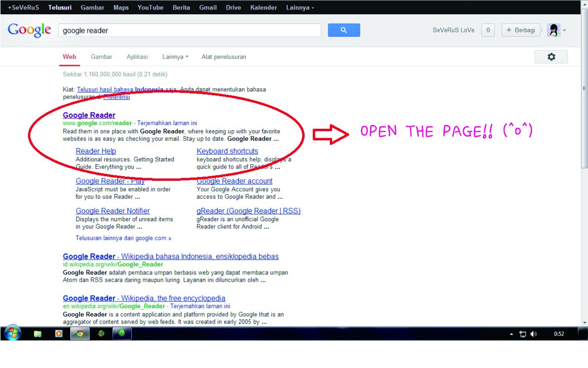
Task: Click Terjemahkan laman ini for google.com/reader
Action: pyautogui.click(x=167, y=123)
